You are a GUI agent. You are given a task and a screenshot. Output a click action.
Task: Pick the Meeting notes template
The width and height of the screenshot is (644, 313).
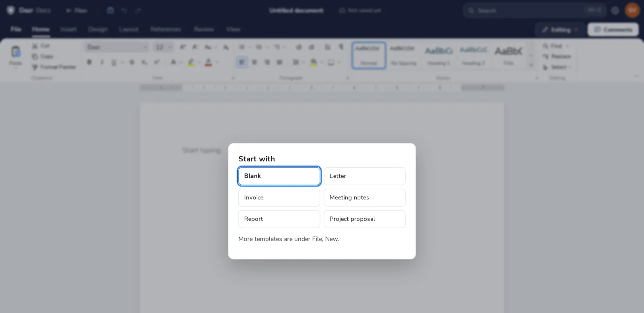point(364,198)
